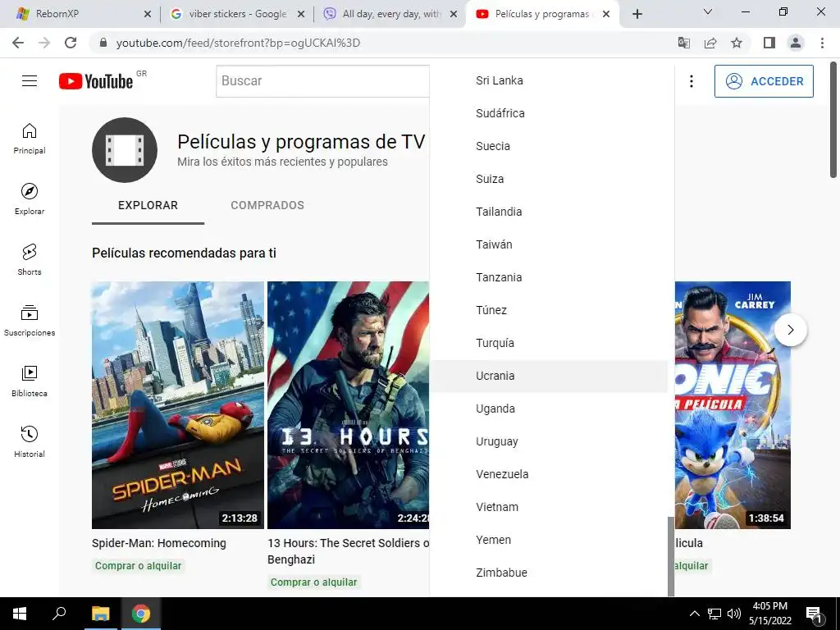Screen dimensions: 840x630
Task: Toggle Chrome side panel icon
Action: click(769, 43)
